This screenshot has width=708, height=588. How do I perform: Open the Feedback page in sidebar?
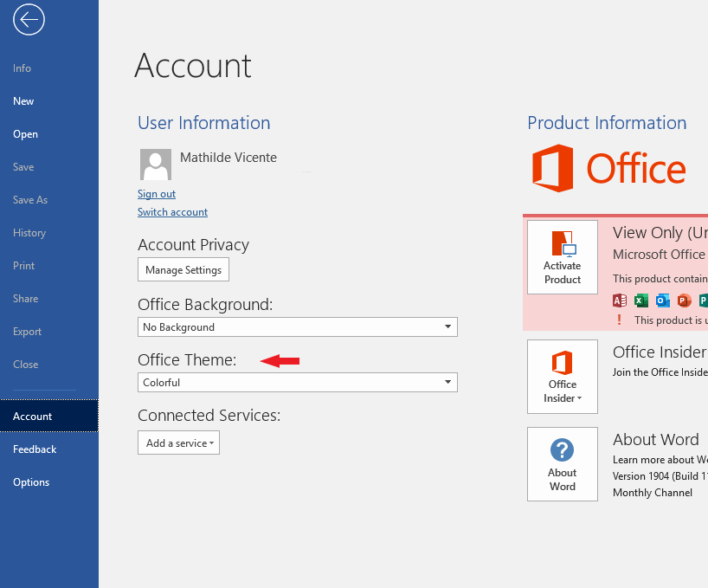35,449
